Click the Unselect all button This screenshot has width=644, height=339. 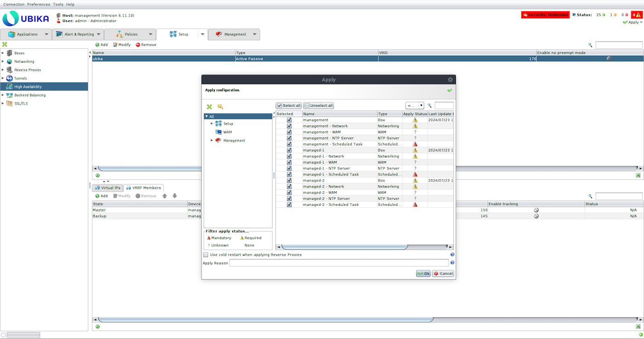coord(318,105)
